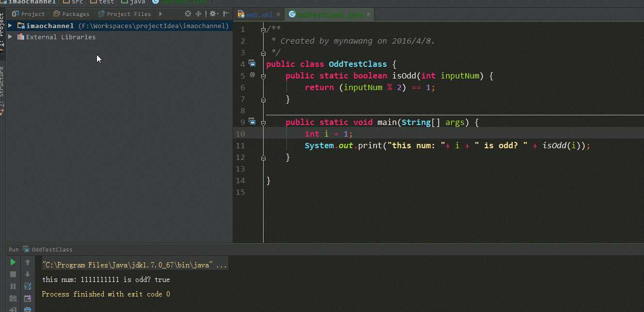Open the Project panel gear settings menu
This screenshot has height=312, width=644.
213,14
